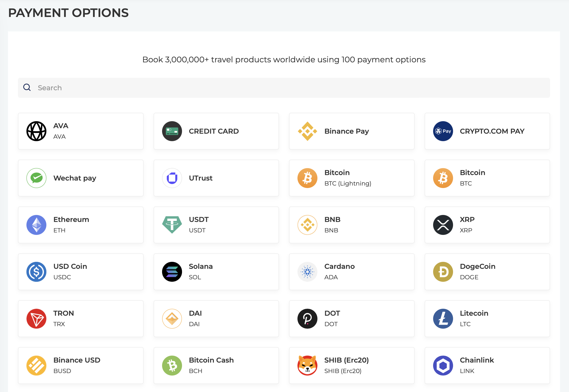This screenshot has width=569, height=392.
Task: Click the Chainlink hexagon icon
Action: pyautogui.click(x=443, y=366)
